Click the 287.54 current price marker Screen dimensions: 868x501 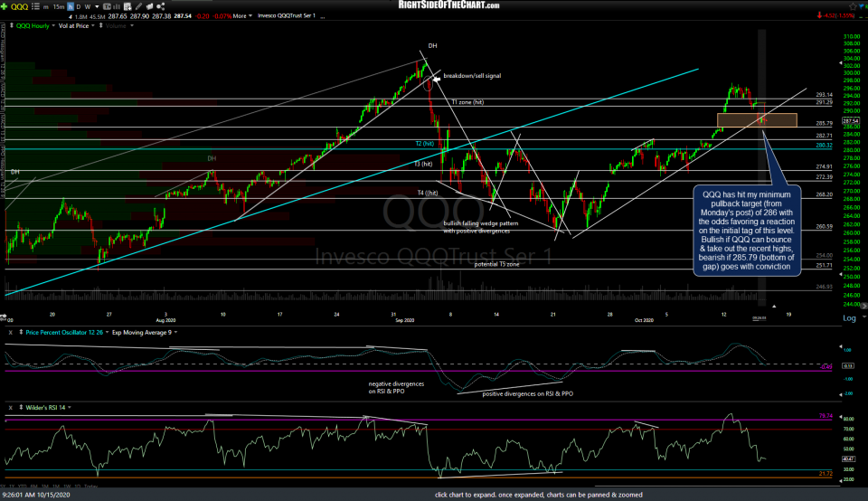(850, 120)
